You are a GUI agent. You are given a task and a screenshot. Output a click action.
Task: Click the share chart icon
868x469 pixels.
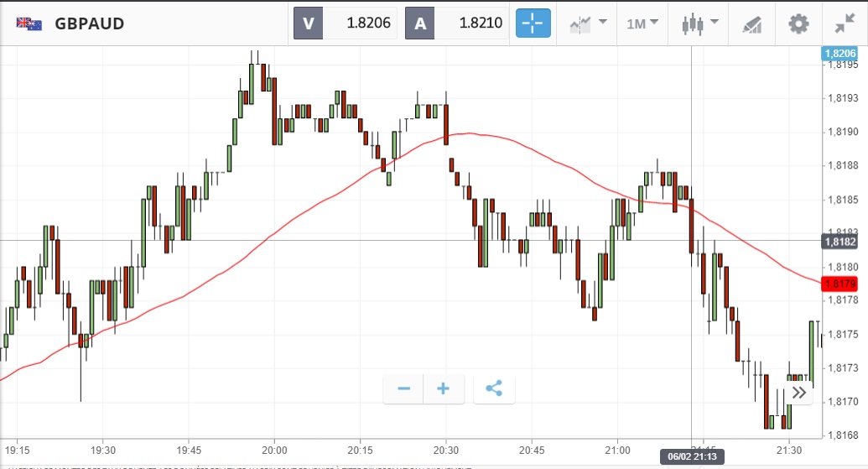click(x=494, y=388)
